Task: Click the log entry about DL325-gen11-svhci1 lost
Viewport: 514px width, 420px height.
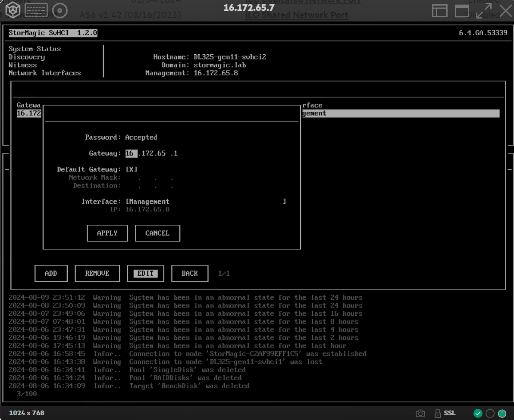Action: click(x=165, y=362)
